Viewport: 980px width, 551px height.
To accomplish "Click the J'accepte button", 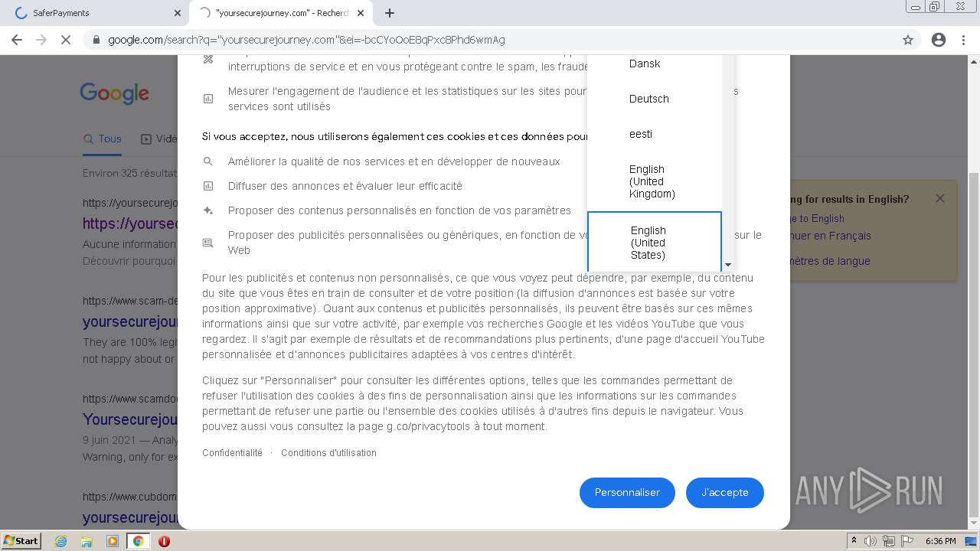I will pos(724,492).
